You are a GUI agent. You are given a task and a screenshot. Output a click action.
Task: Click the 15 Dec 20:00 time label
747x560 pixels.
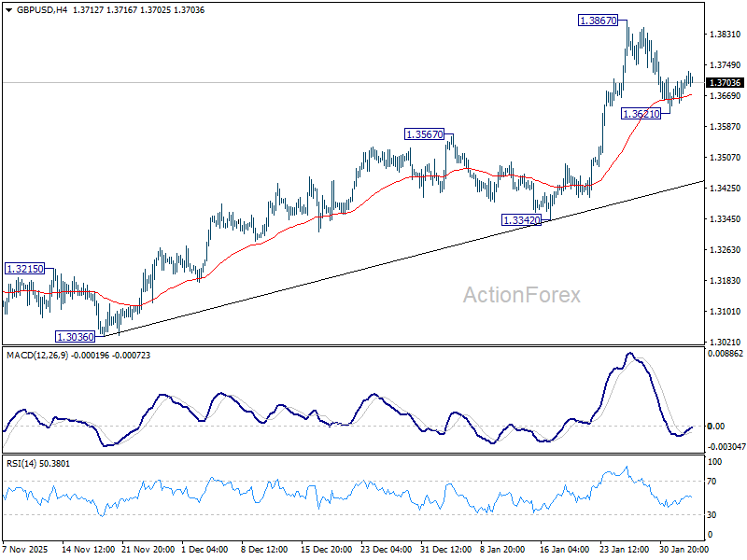[327, 549]
